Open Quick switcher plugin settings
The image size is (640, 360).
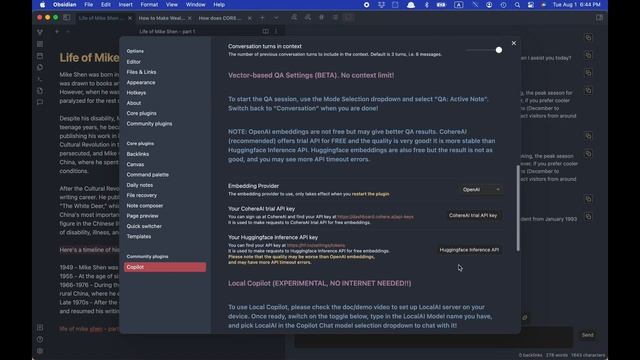click(144, 226)
